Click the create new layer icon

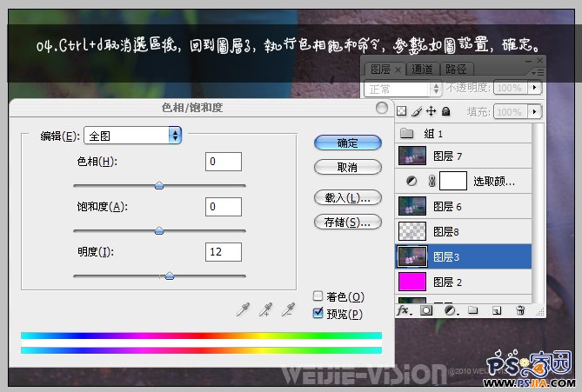[496, 309]
